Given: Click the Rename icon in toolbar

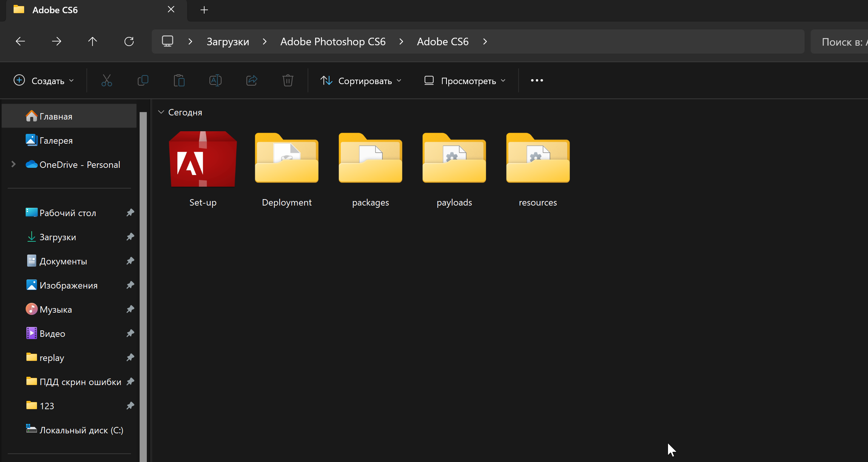Looking at the screenshot, I should (x=215, y=80).
